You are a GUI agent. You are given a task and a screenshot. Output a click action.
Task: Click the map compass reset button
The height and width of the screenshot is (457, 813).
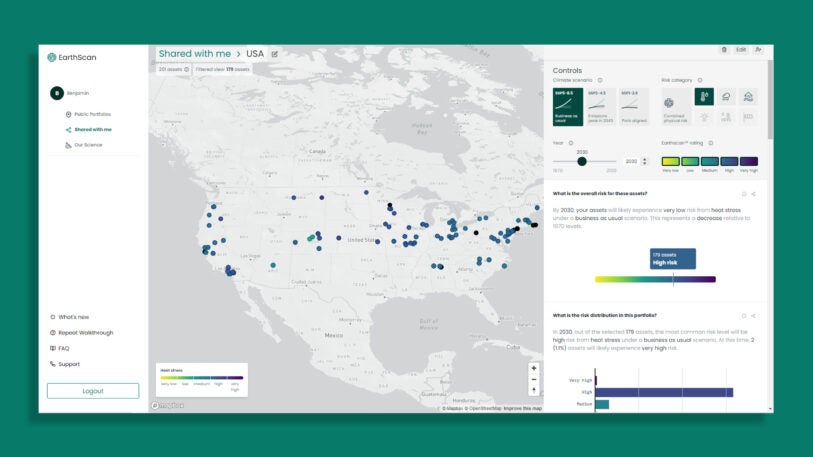(x=534, y=391)
